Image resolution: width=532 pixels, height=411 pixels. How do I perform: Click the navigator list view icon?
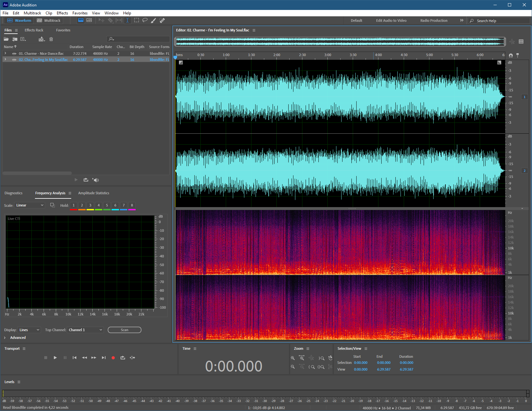click(521, 41)
